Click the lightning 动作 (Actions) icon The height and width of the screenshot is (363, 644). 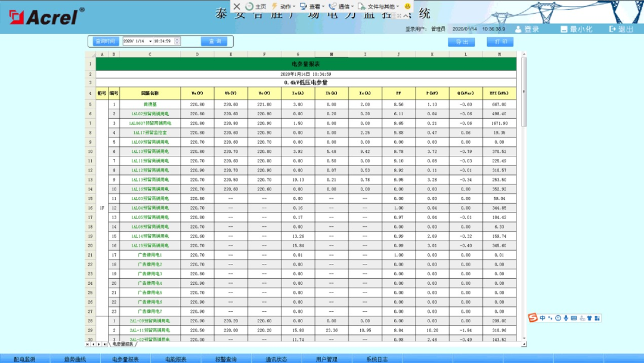(x=274, y=6)
